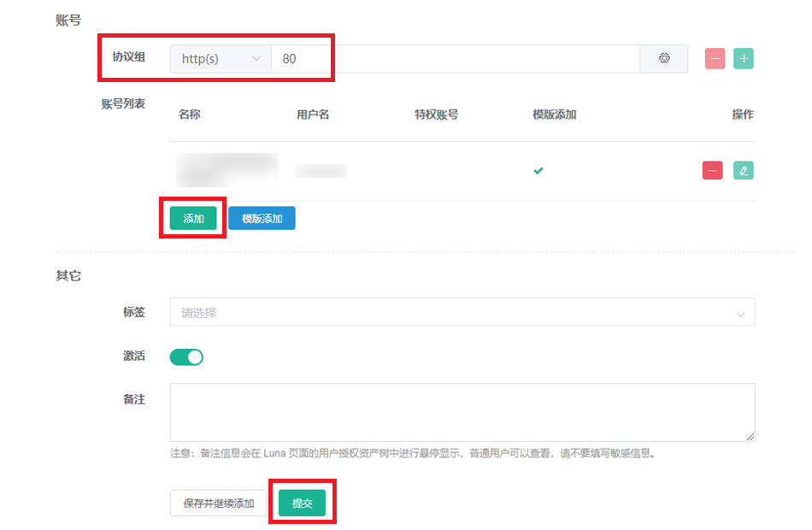The width and height of the screenshot is (812, 530).
Task: Open the protocol settings gear icon
Action: [x=664, y=58]
